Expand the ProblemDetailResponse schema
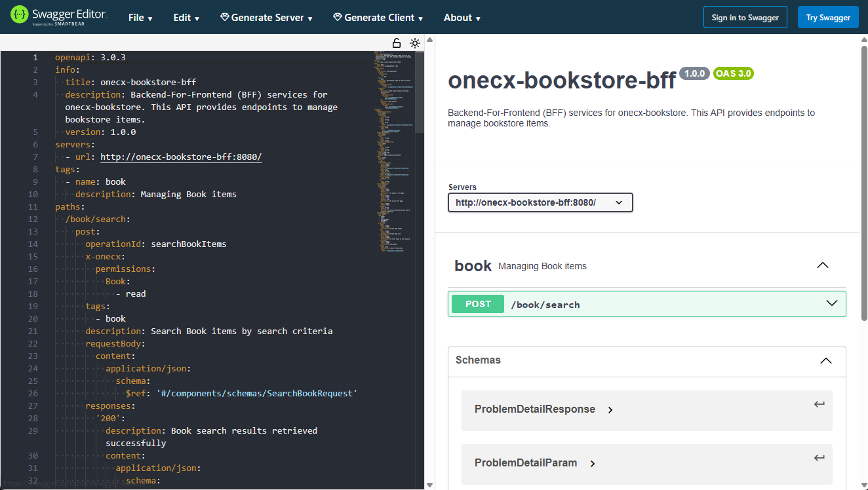 pyautogui.click(x=610, y=409)
